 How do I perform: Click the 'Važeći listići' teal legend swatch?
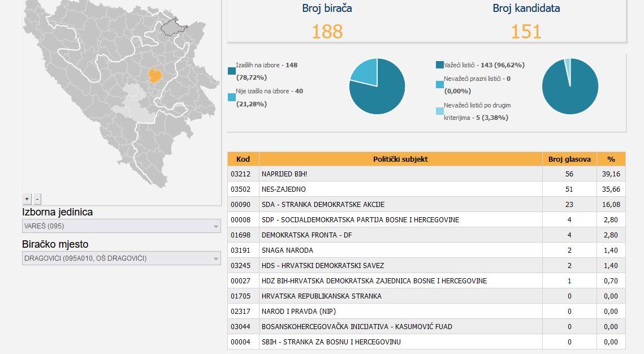[x=440, y=65]
